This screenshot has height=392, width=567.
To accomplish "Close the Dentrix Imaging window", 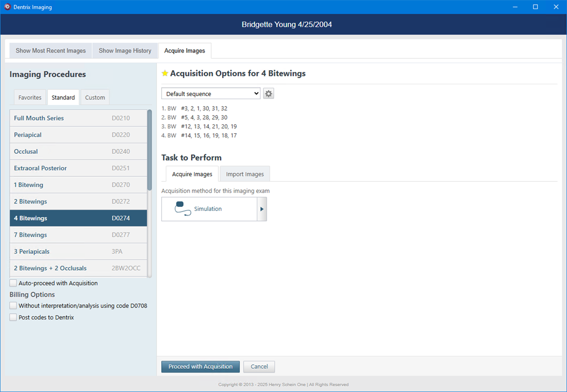I will 556,7.
